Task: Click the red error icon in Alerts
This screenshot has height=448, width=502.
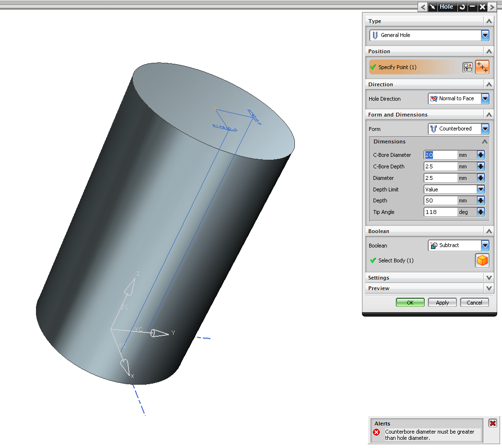Action: point(376,432)
